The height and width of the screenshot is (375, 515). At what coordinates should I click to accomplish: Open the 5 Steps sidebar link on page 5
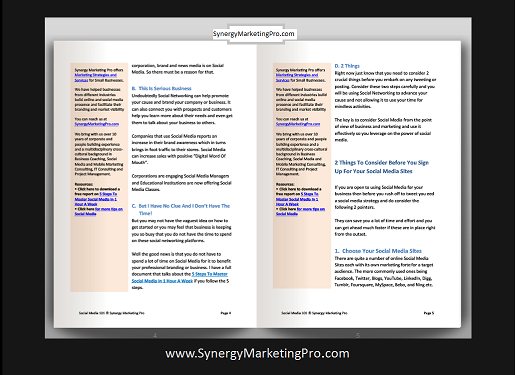[297, 199]
